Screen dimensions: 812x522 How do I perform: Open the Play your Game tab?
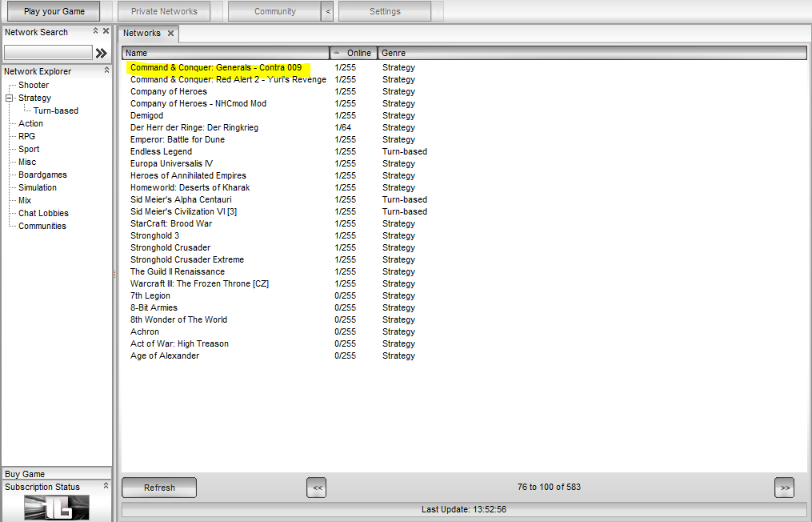[x=54, y=11]
